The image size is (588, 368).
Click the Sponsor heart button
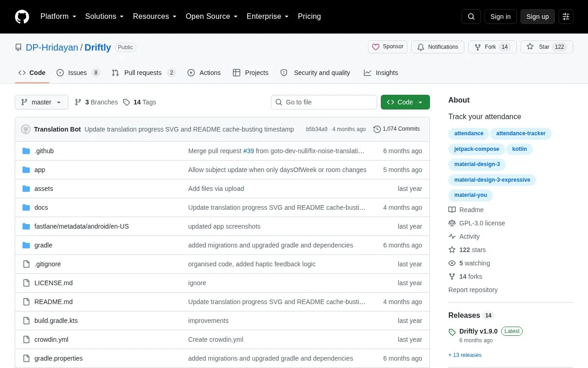click(x=388, y=47)
